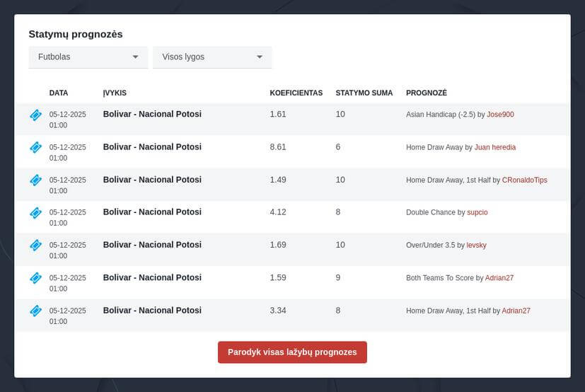The width and height of the screenshot is (585, 392).
Task: Open CRonaldoTips user link
Action: point(524,180)
